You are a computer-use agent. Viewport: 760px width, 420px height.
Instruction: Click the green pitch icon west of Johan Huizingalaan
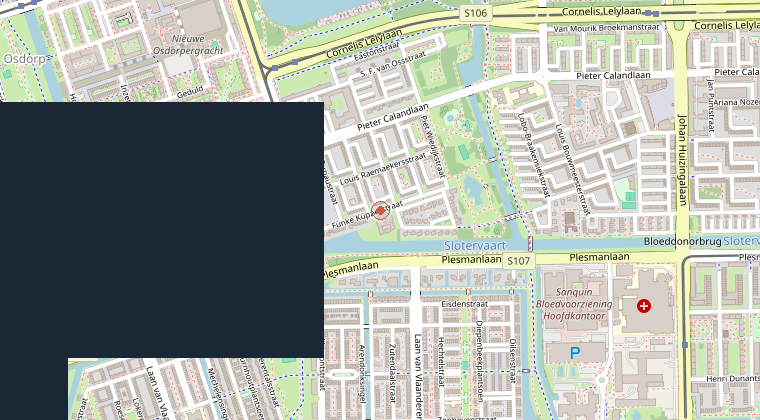pos(629,200)
